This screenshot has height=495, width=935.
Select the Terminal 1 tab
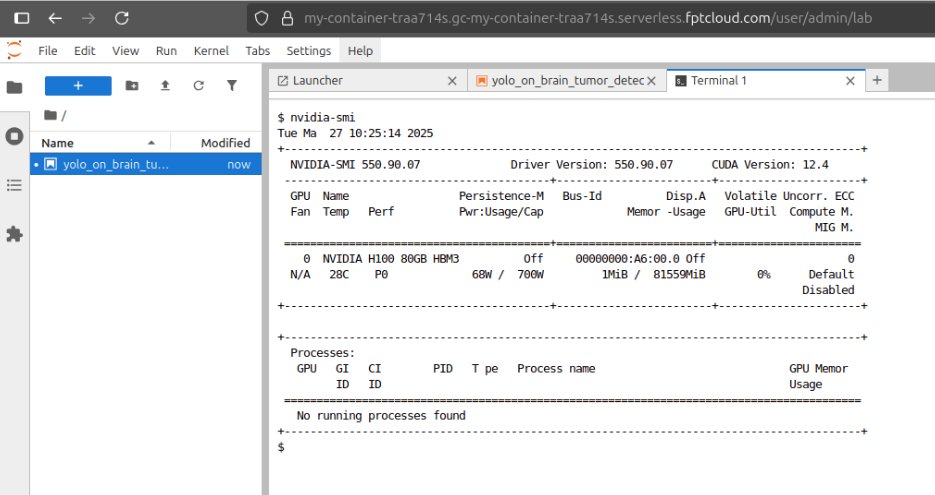point(766,81)
